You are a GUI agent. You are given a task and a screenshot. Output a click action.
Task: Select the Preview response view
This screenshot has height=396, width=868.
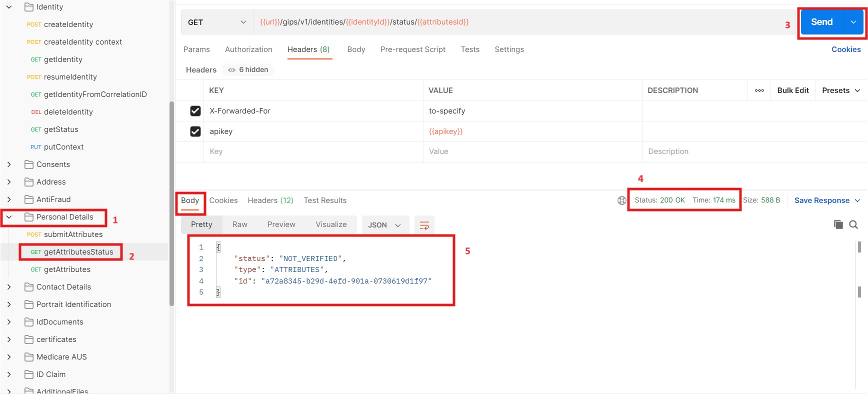(x=281, y=224)
